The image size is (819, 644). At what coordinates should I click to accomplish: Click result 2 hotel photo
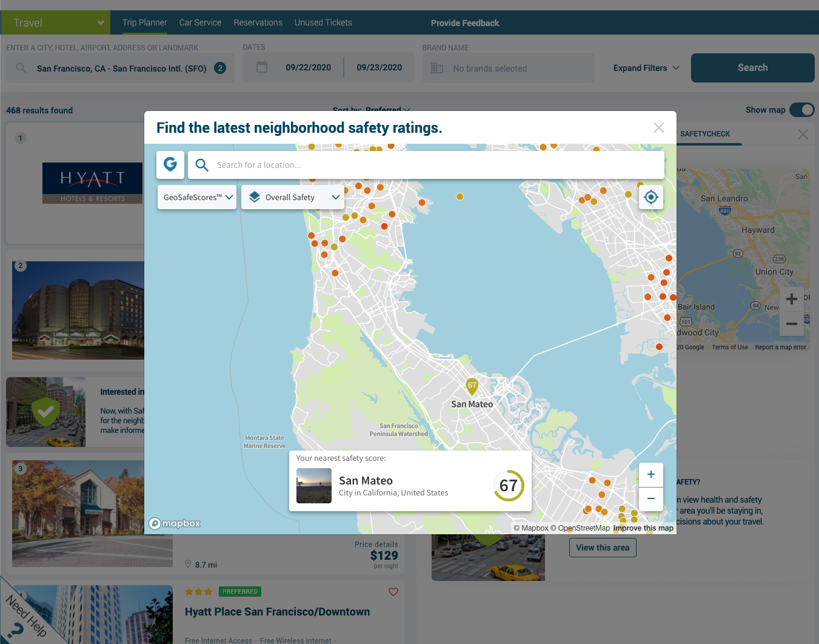[78, 310]
